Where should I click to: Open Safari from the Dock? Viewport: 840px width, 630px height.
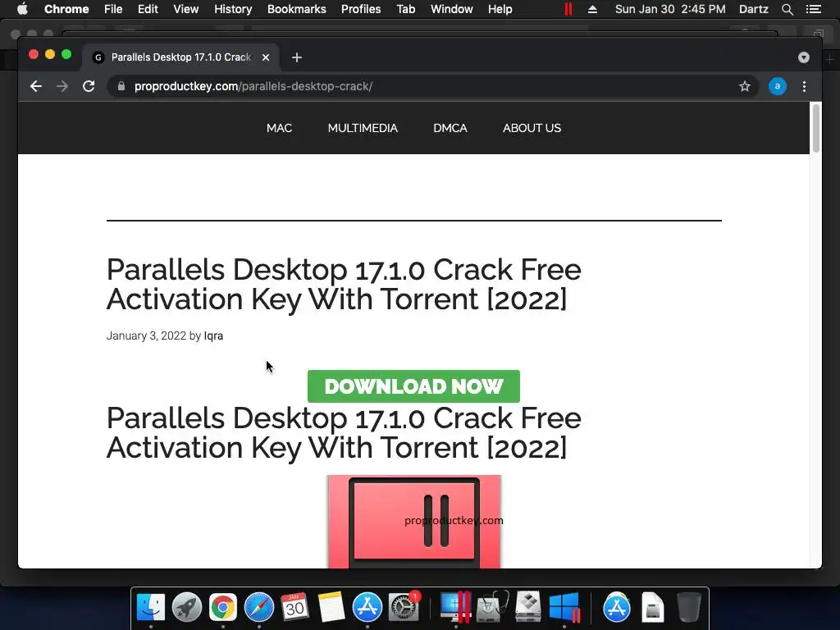pos(258,608)
